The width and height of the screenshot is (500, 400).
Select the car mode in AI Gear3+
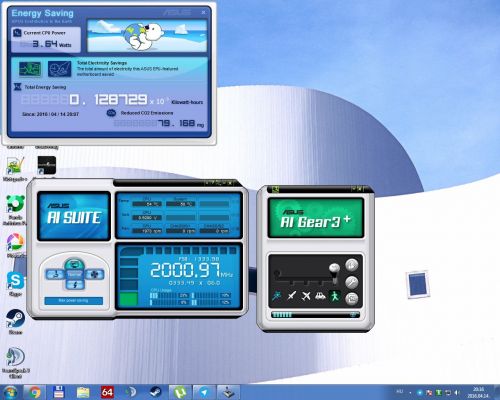pos(320,296)
